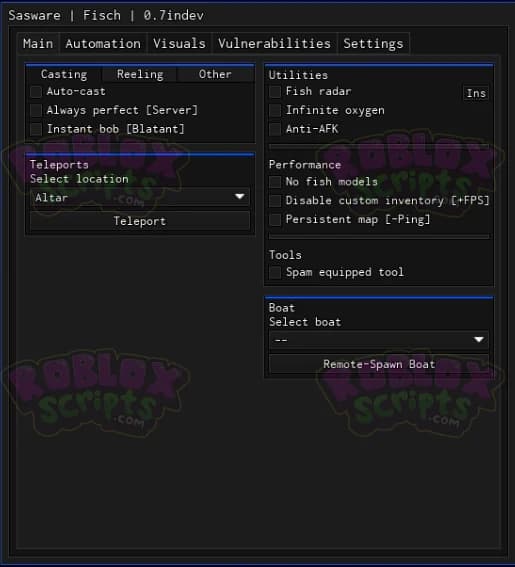Switch to the Main tab
515x567 pixels.
(38, 44)
